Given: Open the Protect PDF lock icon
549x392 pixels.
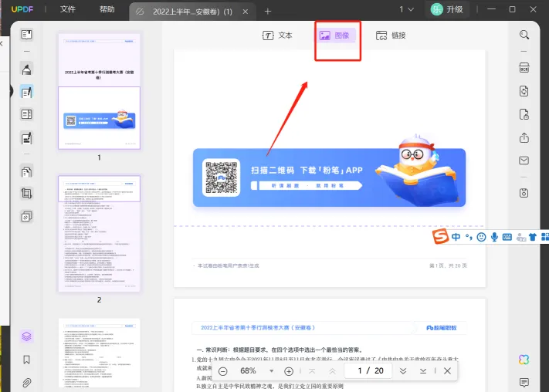Looking at the screenshot, I should point(524,114).
